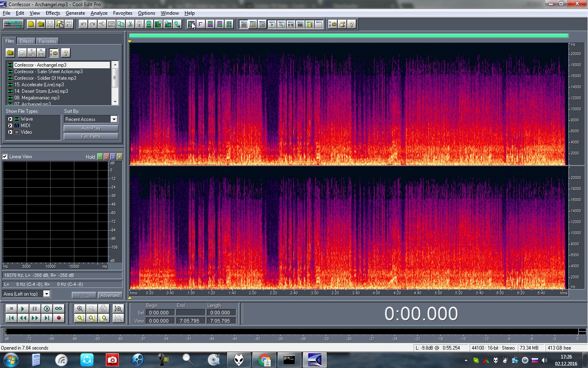Image resolution: width=588 pixels, height=368 pixels.
Task: Select Confessor - Soldier Of Hate.mp3 file
Action: [x=45, y=78]
